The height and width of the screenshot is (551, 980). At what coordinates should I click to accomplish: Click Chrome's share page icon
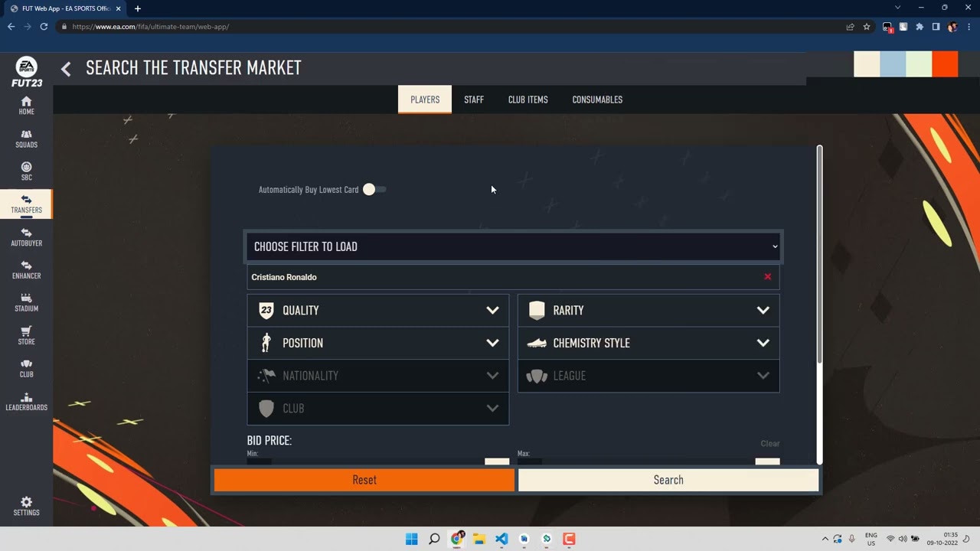click(850, 27)
